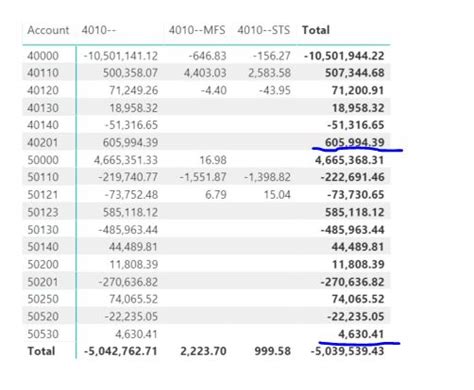Select the 4010--MFS column header
This screenshot has width=474, height=390.
tap(197, 30)
